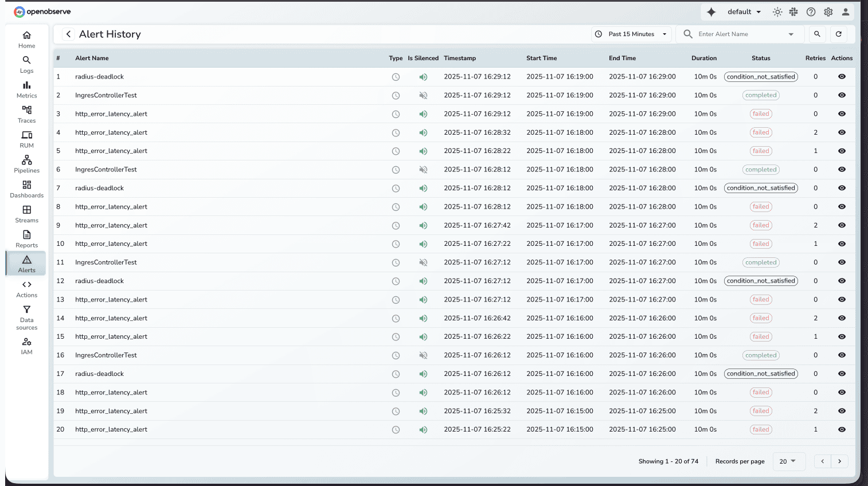Go to Pipelines in the sidebar
868x486 pixels.
(27, 164)
